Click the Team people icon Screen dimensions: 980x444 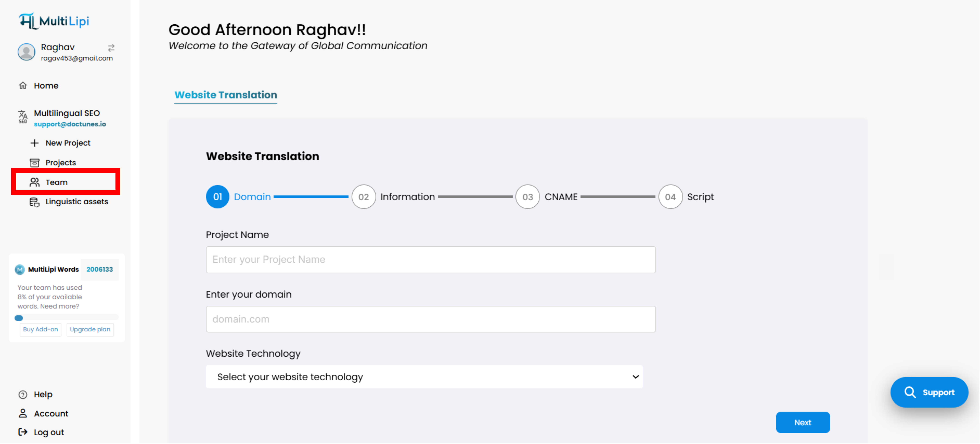click(x=35, y=182)
